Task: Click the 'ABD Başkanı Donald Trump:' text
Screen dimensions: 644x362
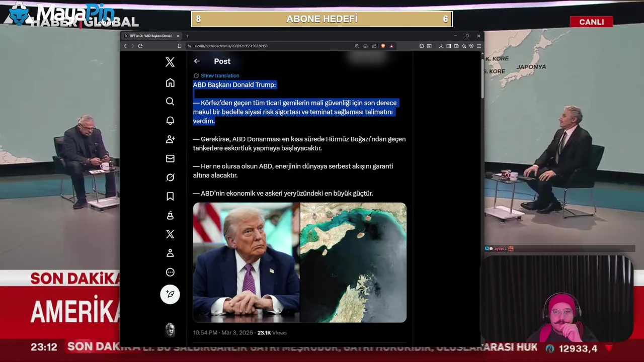Action: [234, 85]
